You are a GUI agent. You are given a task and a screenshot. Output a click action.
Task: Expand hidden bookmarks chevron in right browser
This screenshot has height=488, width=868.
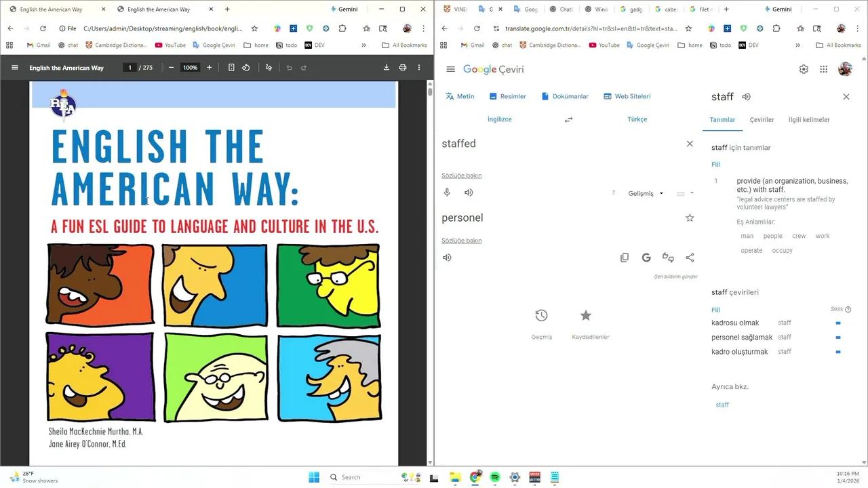(x=797, y=45)
